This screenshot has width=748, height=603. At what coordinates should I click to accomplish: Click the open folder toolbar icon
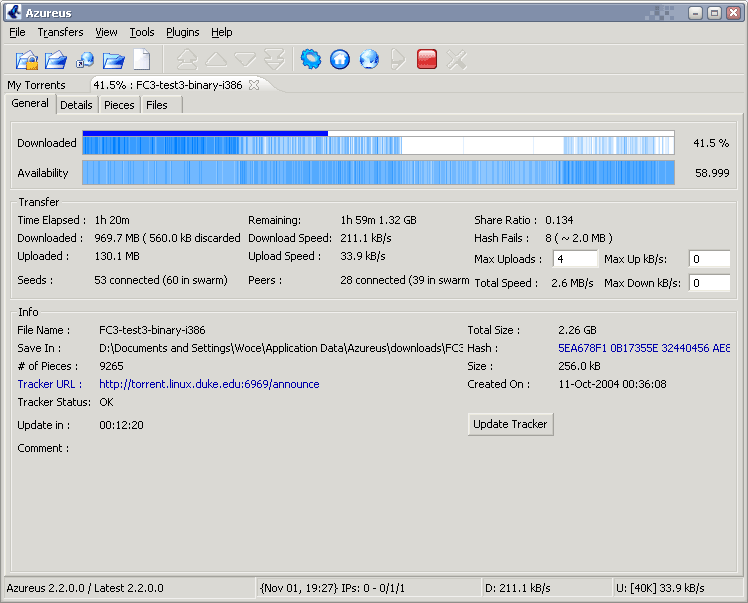pos(114,60)
